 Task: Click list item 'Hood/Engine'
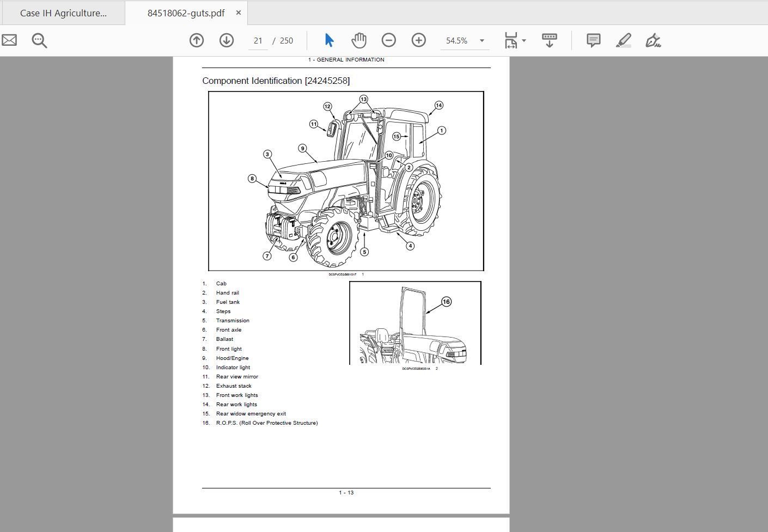click(232, 358)
